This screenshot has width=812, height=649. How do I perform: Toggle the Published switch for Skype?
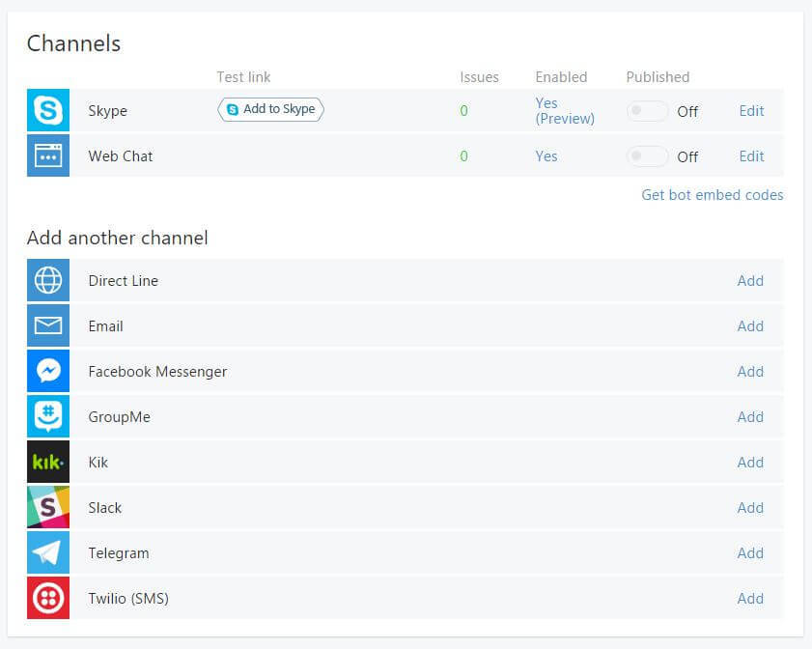coord(647,111)
